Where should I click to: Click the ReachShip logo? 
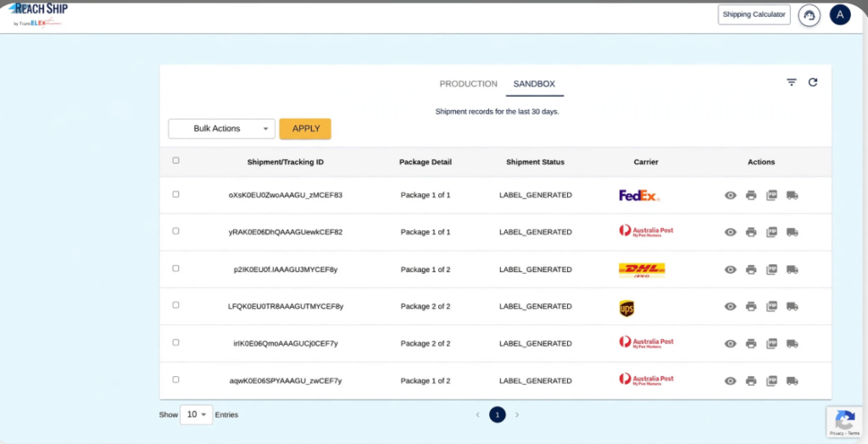(38, 15)
